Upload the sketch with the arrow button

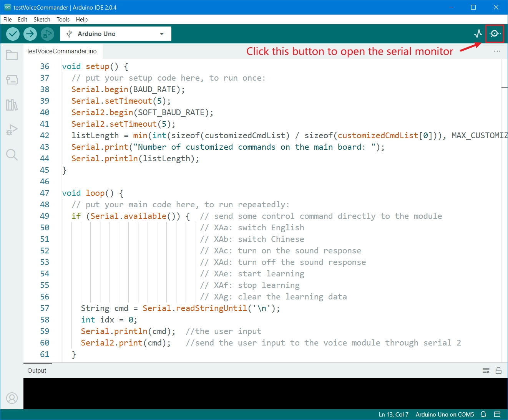coord(30,34)
